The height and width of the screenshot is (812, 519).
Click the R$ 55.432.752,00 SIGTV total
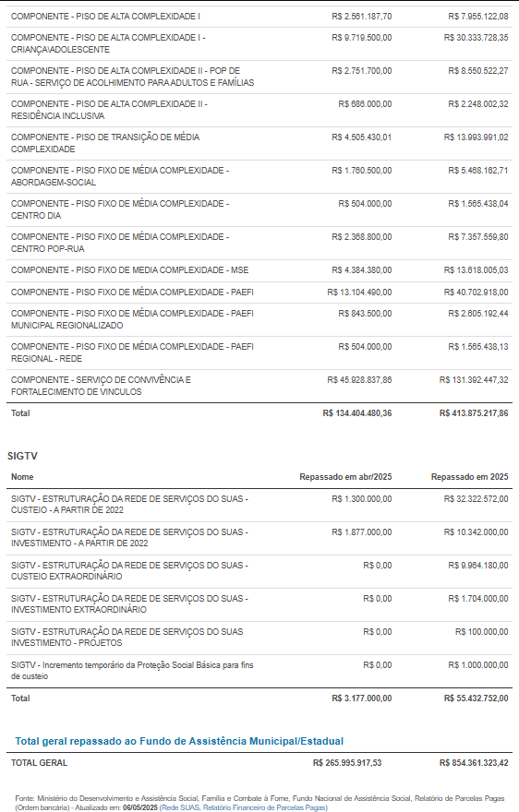[476, 699]
